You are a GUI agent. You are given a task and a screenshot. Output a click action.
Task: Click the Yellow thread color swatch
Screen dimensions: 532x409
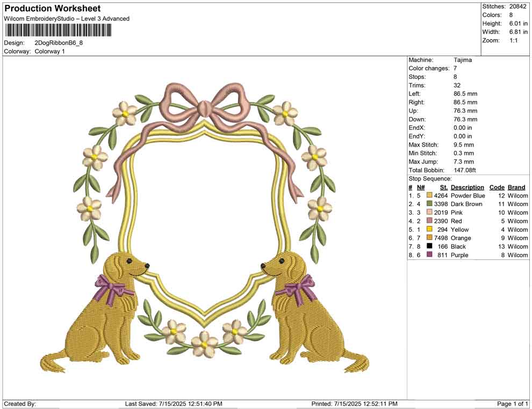point(429,229)
